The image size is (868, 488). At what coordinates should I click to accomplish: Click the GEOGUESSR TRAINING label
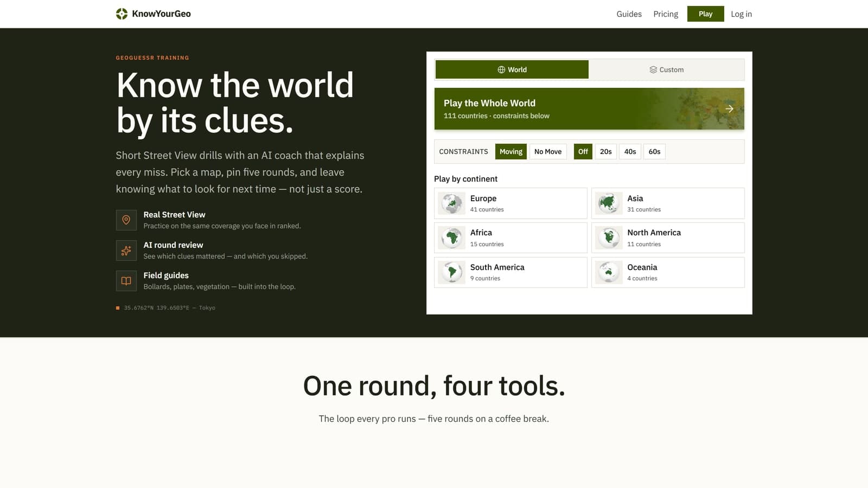[152, 57]
